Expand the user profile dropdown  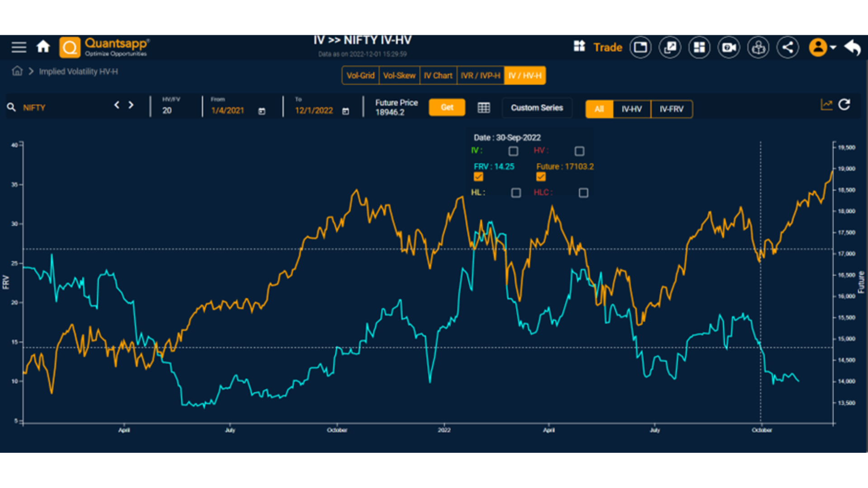[823, 47]
